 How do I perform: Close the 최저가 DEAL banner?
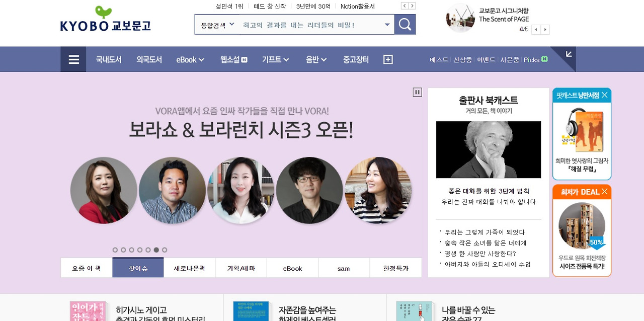tap(604, 191)
